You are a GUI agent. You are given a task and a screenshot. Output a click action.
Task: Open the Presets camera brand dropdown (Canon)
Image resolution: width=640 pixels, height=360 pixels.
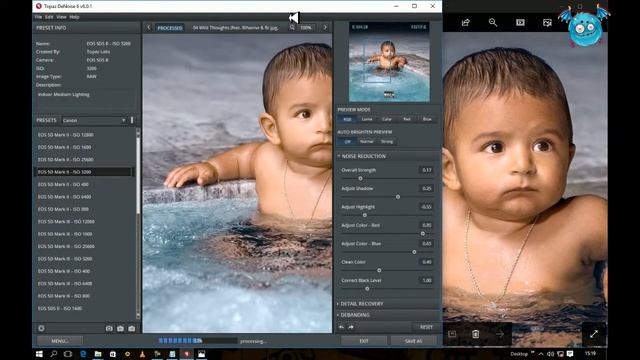94,120
